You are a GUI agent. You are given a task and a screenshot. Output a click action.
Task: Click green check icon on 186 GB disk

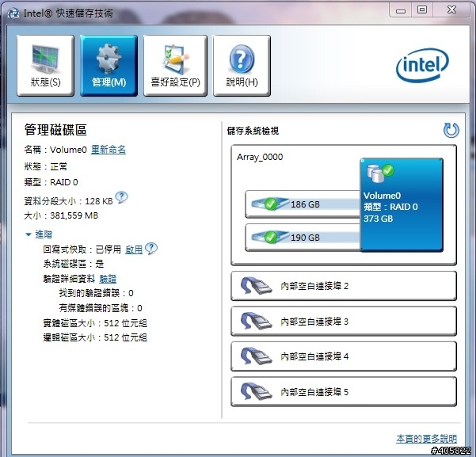[271, 204]
